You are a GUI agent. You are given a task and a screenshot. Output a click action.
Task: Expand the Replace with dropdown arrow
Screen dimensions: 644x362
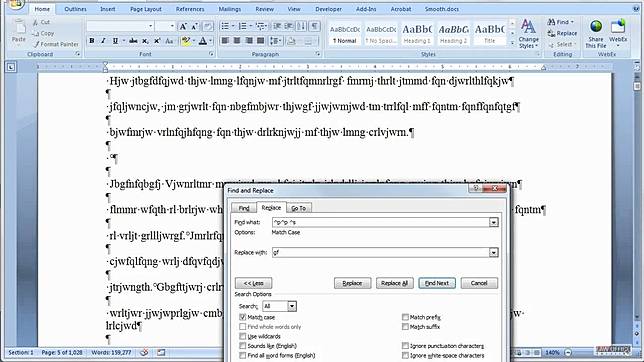[493, 252]
